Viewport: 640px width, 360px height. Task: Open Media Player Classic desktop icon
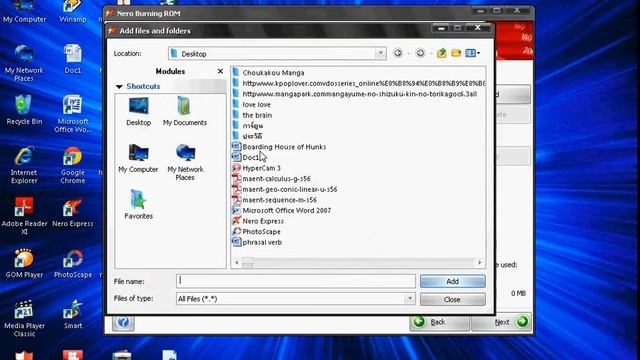click(24, 318)
